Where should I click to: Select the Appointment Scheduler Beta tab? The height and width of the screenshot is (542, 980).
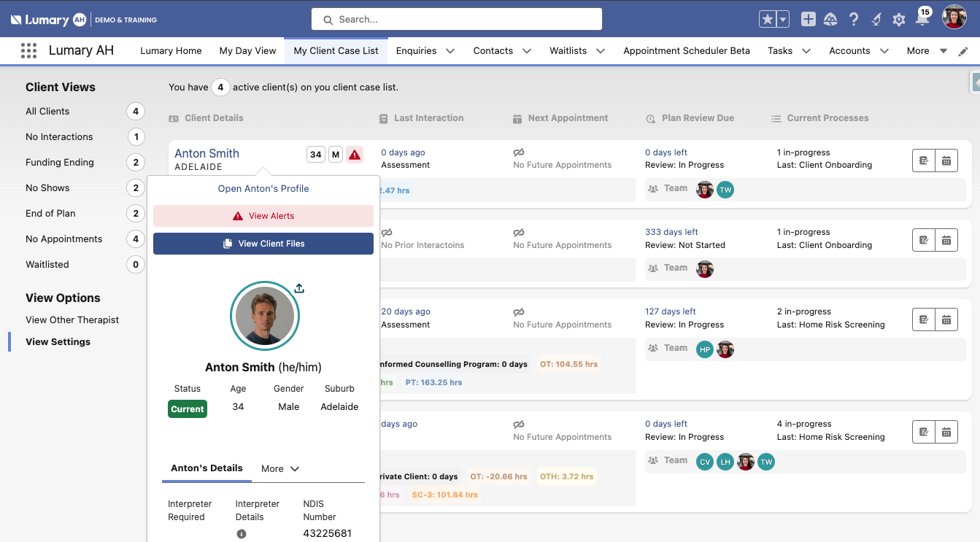click(x=686, y=51)
